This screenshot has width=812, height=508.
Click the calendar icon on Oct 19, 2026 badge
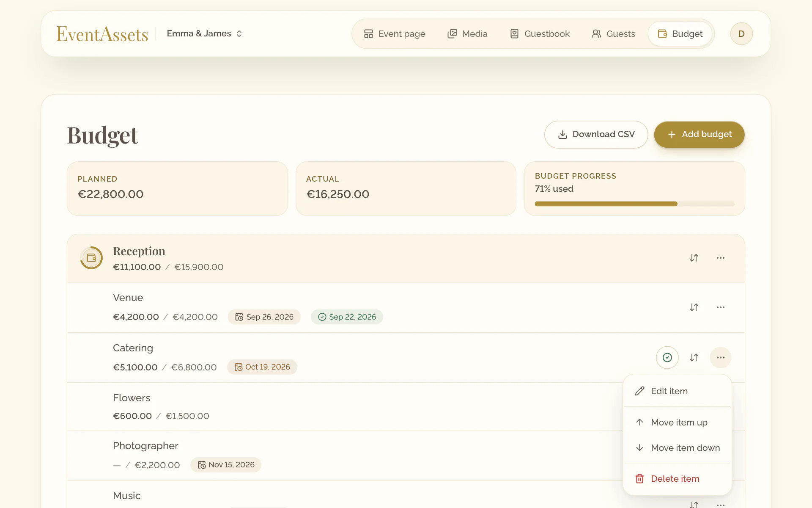239,367
